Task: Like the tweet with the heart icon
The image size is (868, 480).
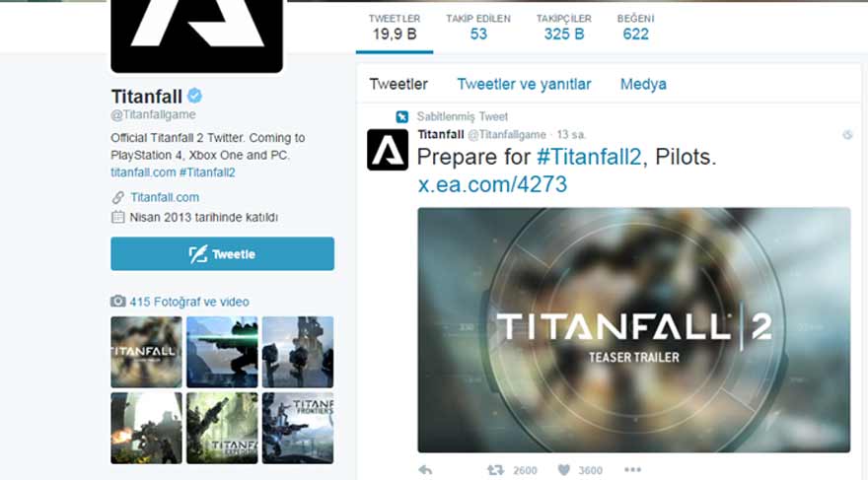Action: tap(563, 470)
